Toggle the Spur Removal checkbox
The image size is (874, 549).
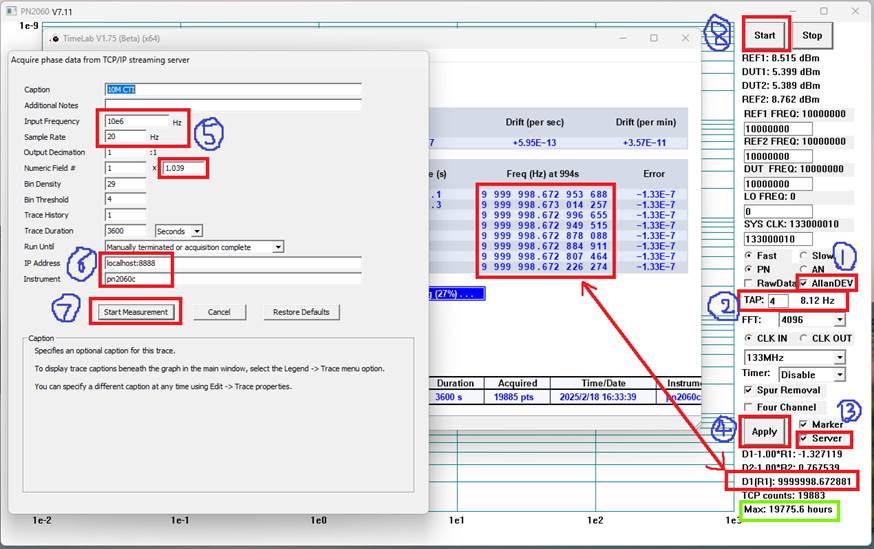tap(748, 390)
